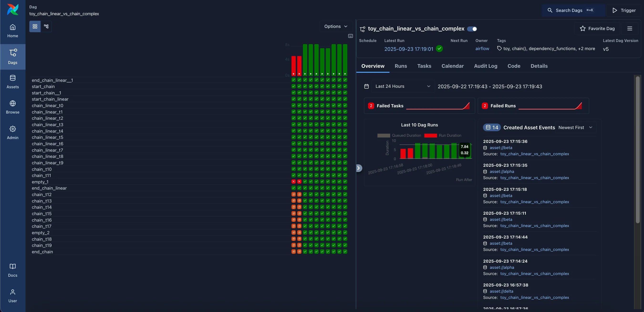This screenshot has width=644, height=312.
Task: Open Browse menu in sidebar
Action: pos(12,107)
